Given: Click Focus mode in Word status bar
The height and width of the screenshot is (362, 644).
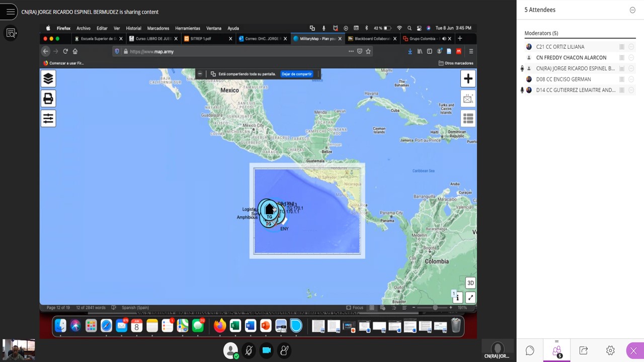Looking at the screenshot, I should [355, 308].
